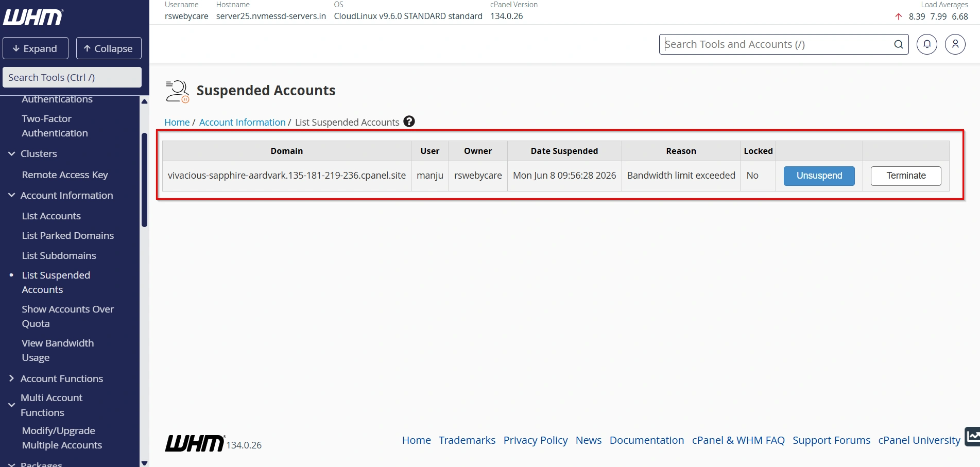The width and height of the screenshot is (980, 467).
Task: Open Two-Factor Authentication
Action: coord(55,126)
